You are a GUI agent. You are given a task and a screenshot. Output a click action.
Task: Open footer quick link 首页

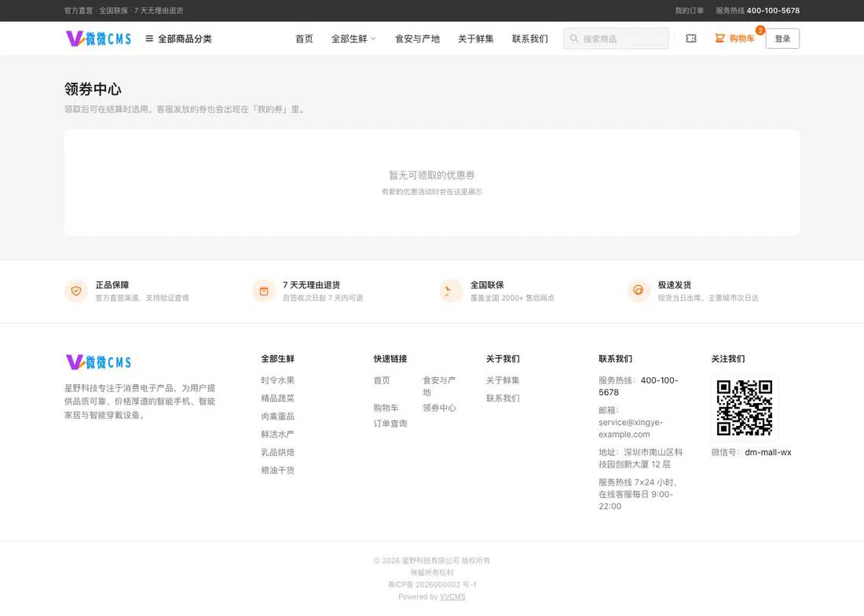382,380
